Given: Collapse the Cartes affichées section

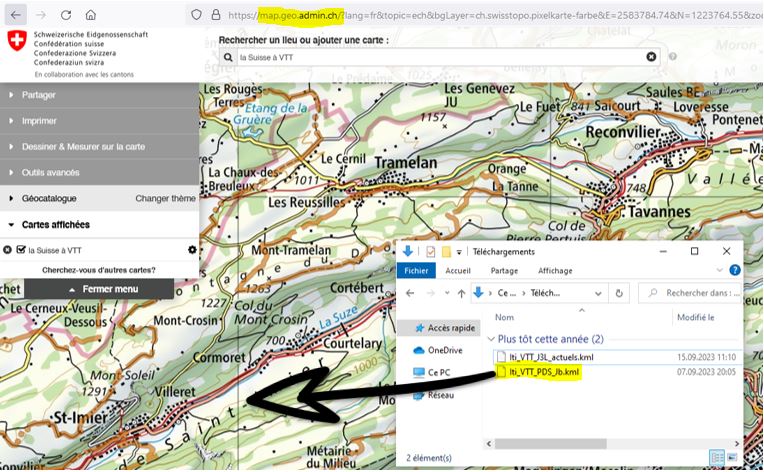Looking at the screenshot, I should point(99,225).
